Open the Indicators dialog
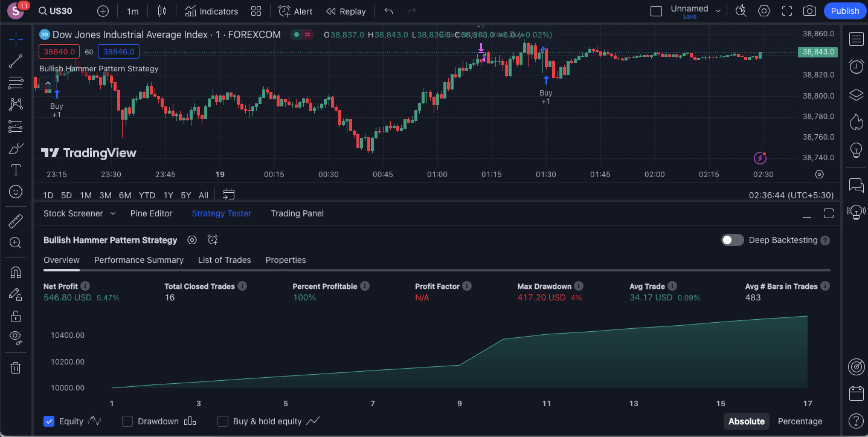 (212, 11)
